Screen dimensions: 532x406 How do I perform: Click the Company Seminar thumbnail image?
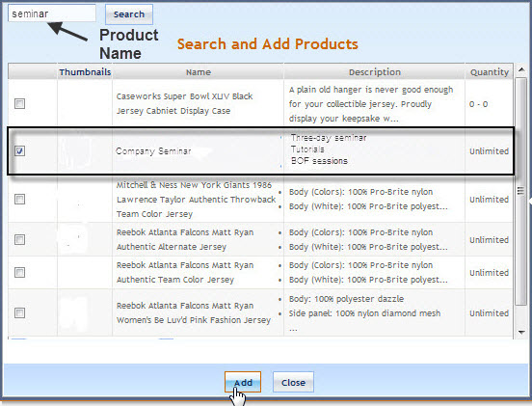[x=76, y=151]
